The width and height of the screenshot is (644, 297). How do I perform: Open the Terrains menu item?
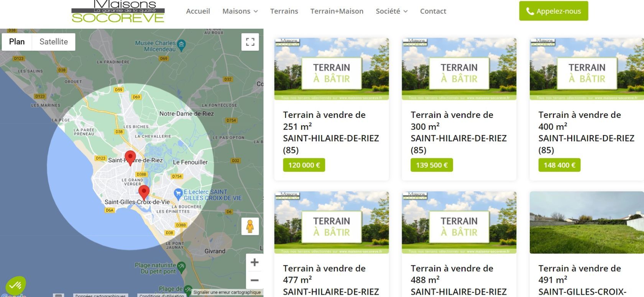pos(284,11)
